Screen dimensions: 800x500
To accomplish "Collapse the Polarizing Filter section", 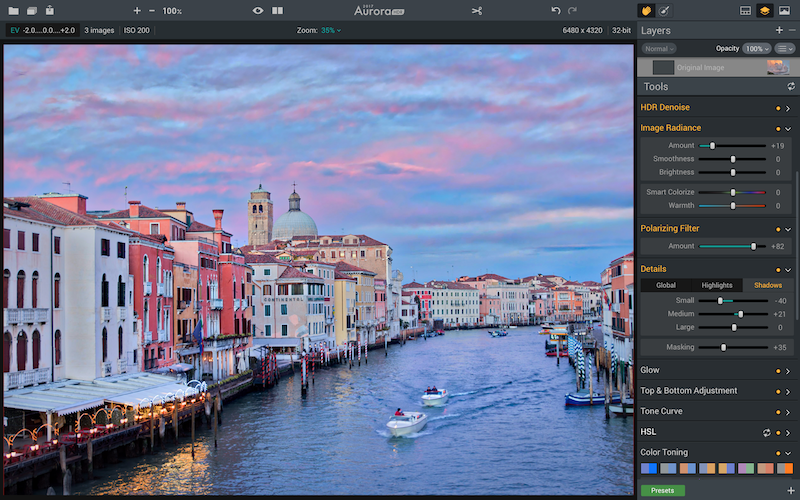I will click(788, 229).
